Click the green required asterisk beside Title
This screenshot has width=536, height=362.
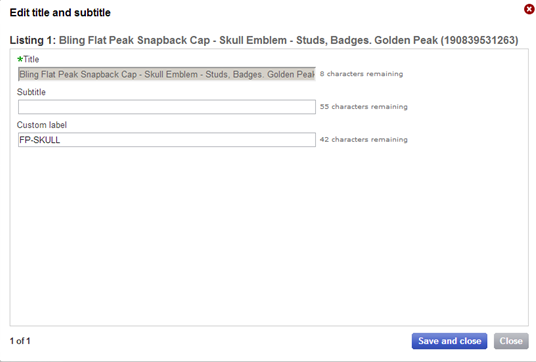coord(20,59)
